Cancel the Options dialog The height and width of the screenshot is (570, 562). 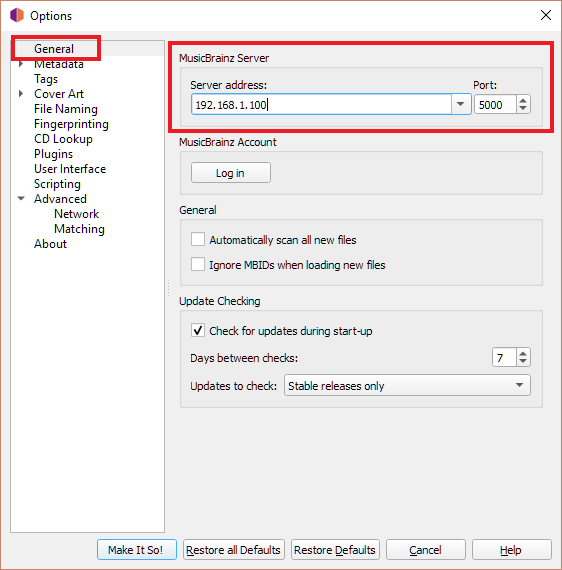point(426,550)
